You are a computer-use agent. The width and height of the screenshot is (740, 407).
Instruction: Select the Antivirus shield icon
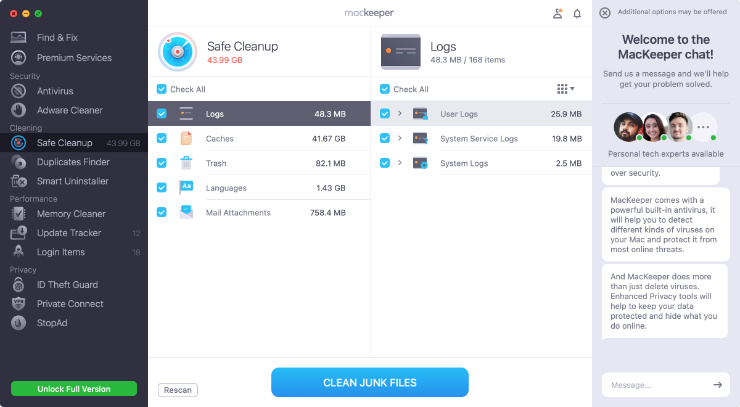(x=18, y=91)
